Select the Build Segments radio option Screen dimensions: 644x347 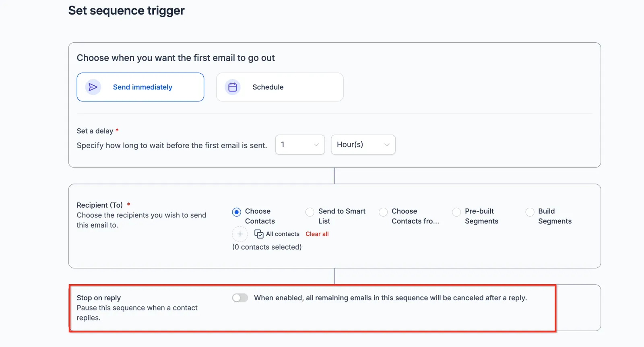coord(530,212)
